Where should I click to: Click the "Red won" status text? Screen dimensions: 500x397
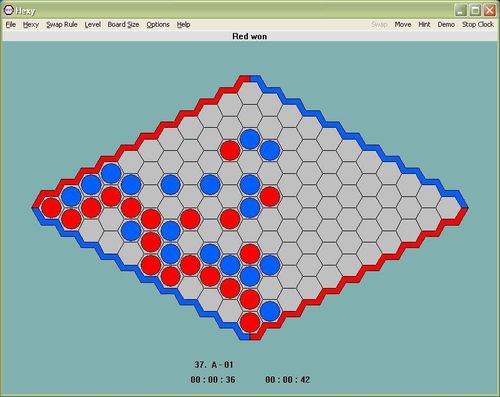click(x=249, y=36)
